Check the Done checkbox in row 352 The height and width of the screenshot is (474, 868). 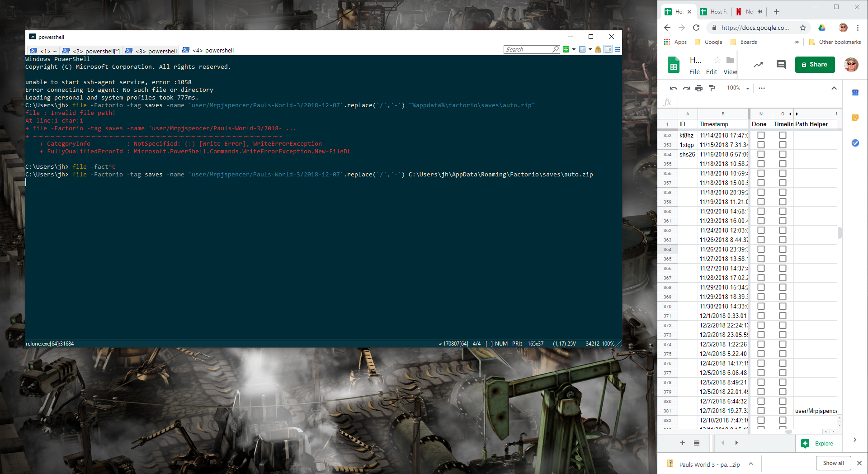pos(761,135)
